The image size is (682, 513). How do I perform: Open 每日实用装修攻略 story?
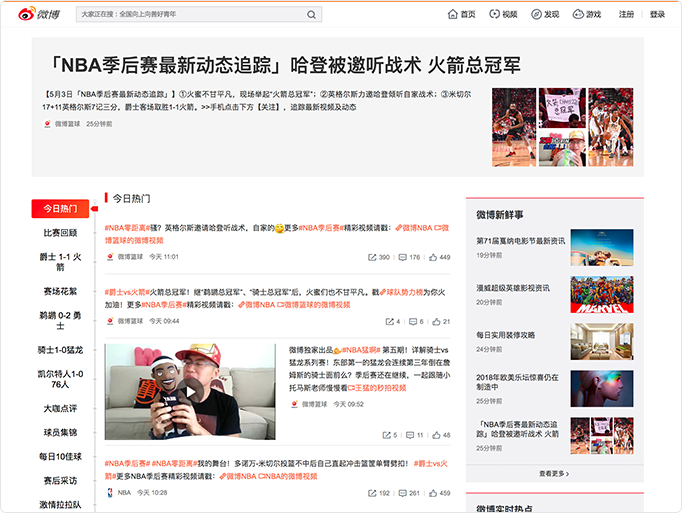pos(505,335)
